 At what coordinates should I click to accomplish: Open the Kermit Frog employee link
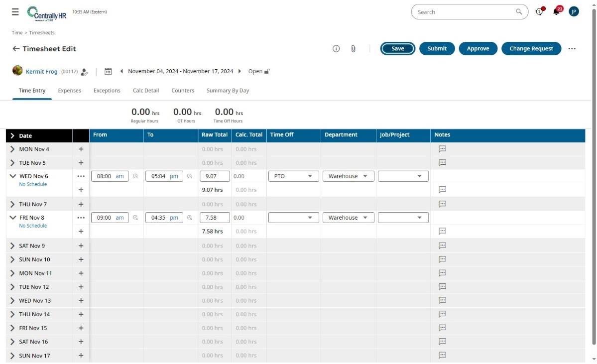click(x=41, y=72)
